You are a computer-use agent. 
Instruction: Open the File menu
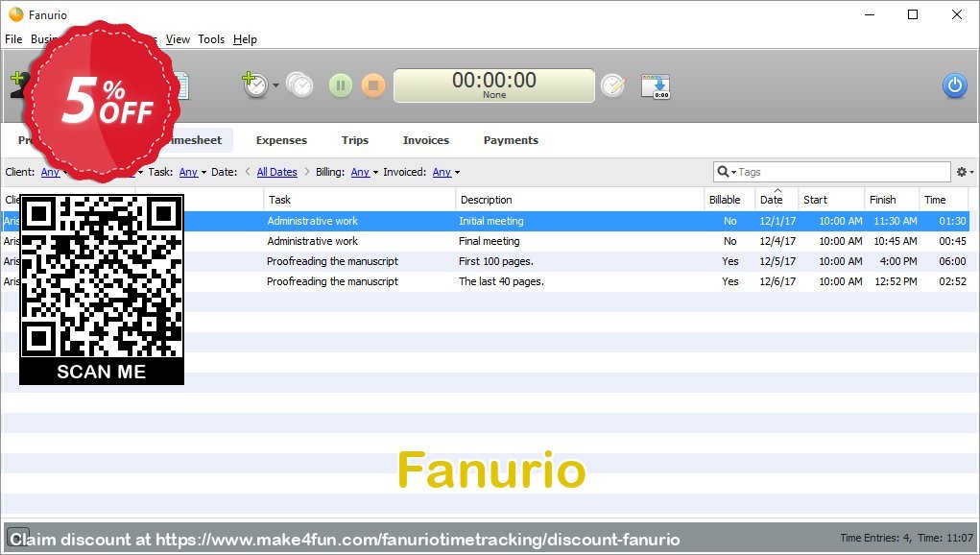click(x=13, y=38)
